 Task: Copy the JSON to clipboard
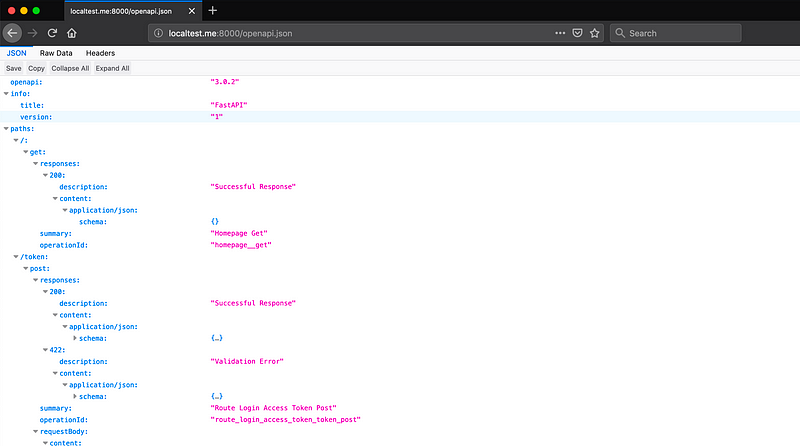point(36,68)
